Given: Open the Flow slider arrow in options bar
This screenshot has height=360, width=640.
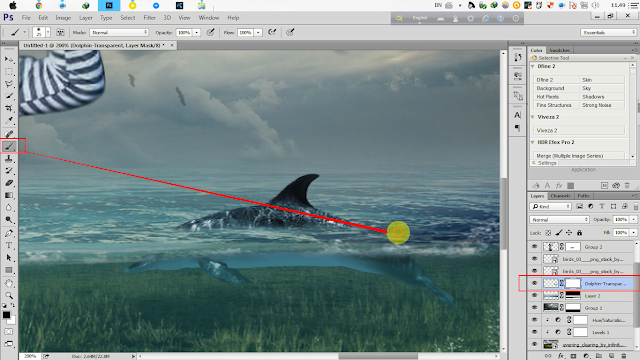Looking at the screenshot, I should coord(258,32).
